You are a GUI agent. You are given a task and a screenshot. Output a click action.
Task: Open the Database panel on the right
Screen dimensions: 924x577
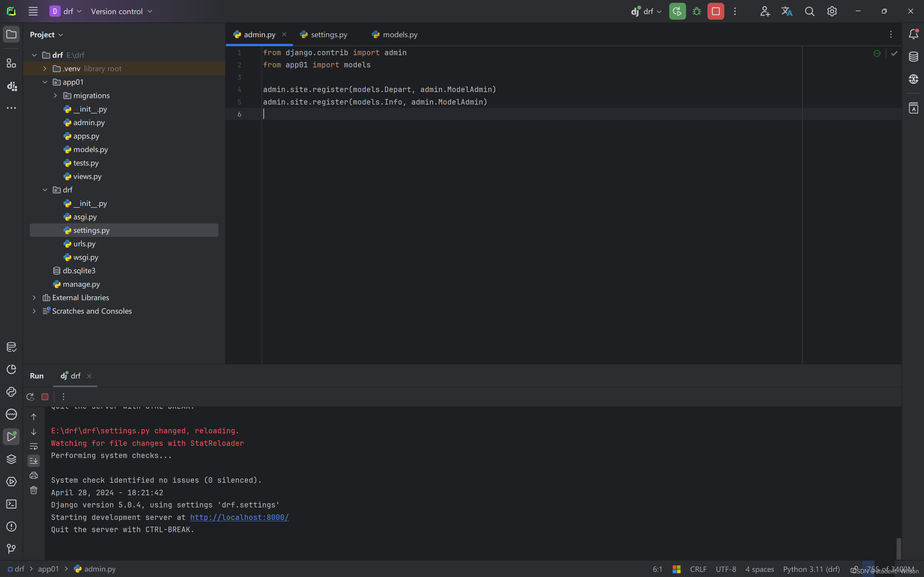point(914,56)
